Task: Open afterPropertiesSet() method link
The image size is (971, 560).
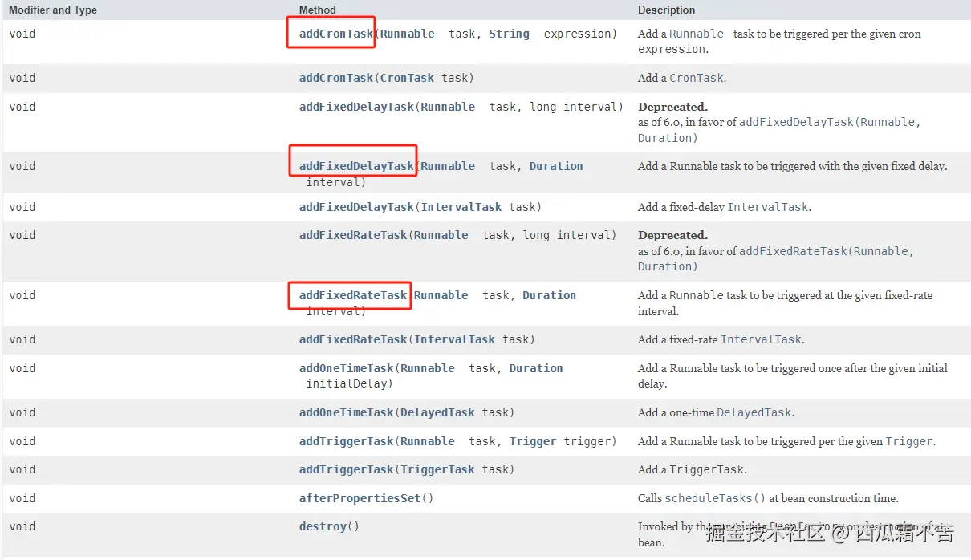Action: click(360, 498)
